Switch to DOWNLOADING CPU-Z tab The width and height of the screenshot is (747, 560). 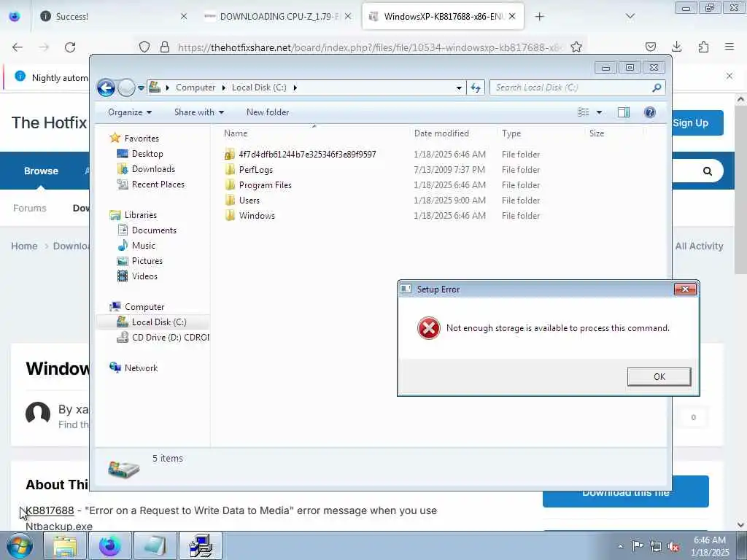click(x=278, y=16)
